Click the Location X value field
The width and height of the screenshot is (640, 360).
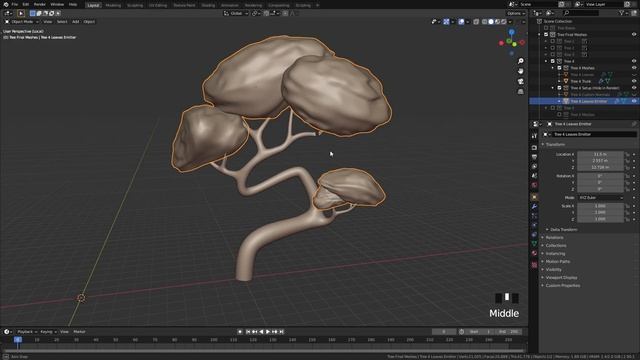pos(600,154)
